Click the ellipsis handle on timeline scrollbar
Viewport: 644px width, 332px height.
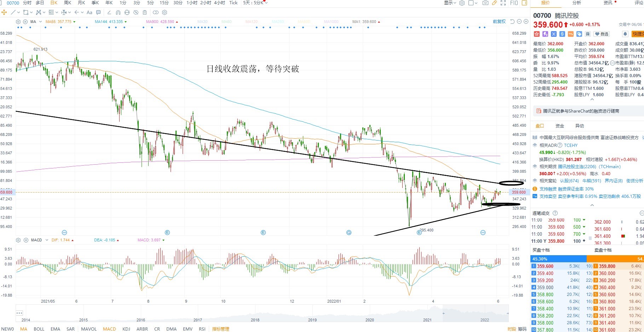[19, 313]
